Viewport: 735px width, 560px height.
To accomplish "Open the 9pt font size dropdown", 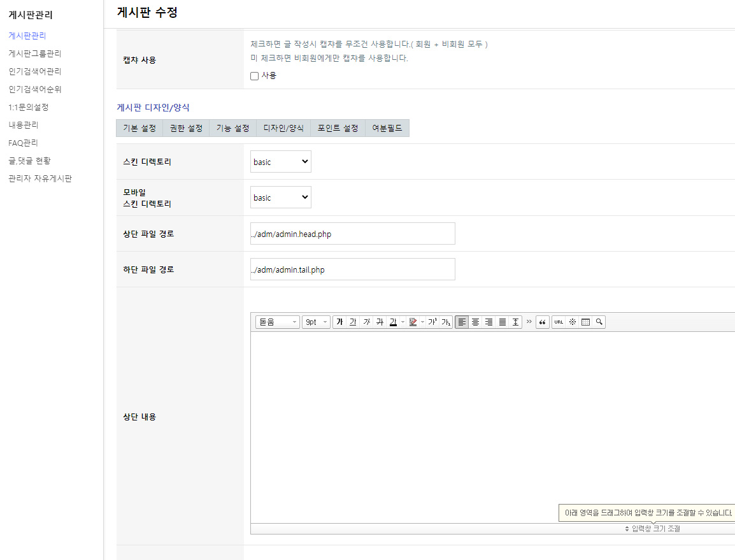I will point(317,322).
